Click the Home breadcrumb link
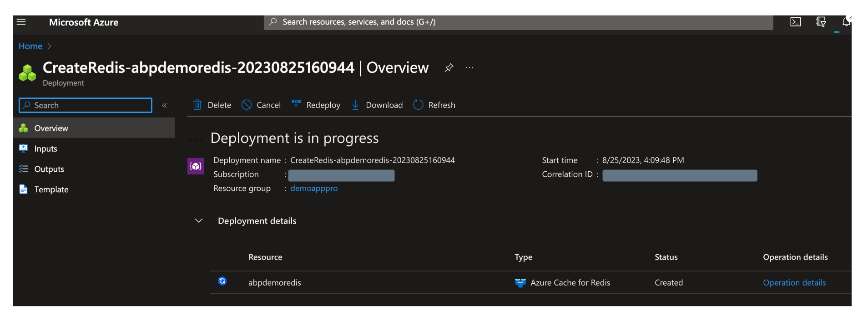 (30, 46)
